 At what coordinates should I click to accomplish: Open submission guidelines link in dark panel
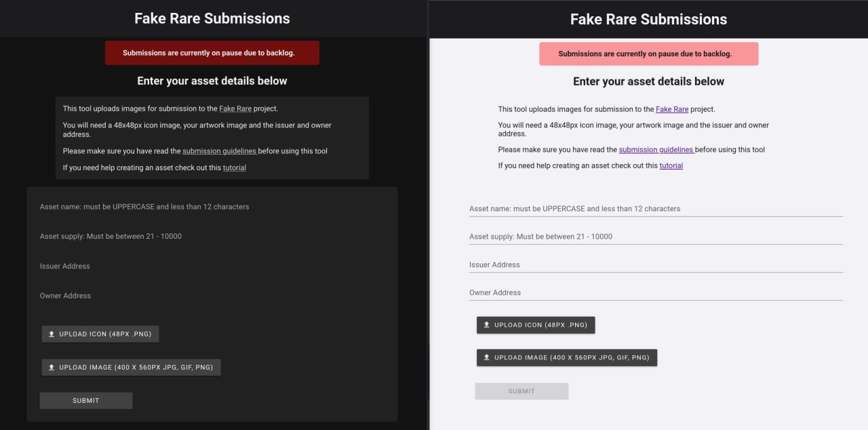click(220, 151)
